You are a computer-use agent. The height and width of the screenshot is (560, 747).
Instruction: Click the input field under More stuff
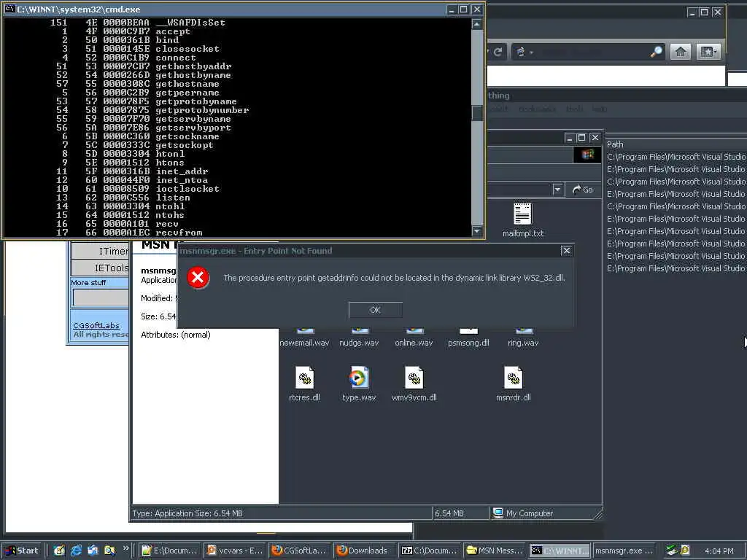click(101, 298)
